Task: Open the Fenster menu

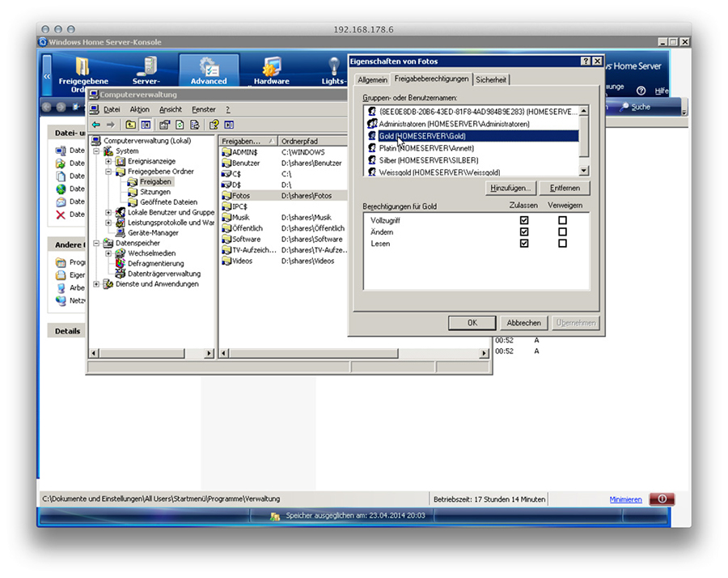Action: 204,109
